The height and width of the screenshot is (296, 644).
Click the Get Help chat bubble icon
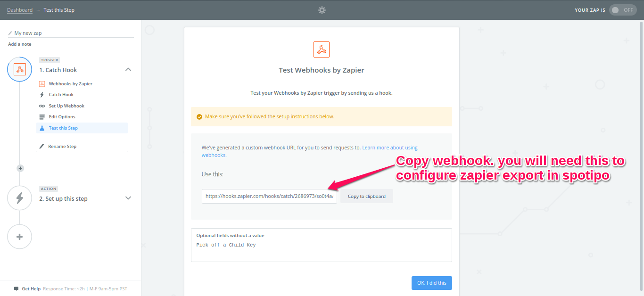coord(16,288)
